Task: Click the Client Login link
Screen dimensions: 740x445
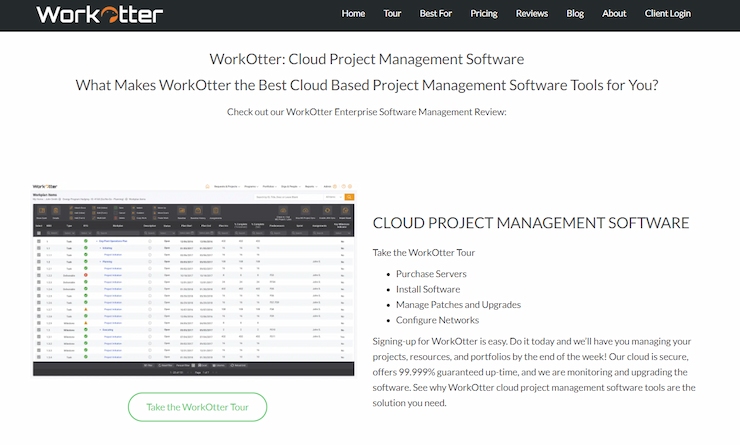Action: (668, 14)
